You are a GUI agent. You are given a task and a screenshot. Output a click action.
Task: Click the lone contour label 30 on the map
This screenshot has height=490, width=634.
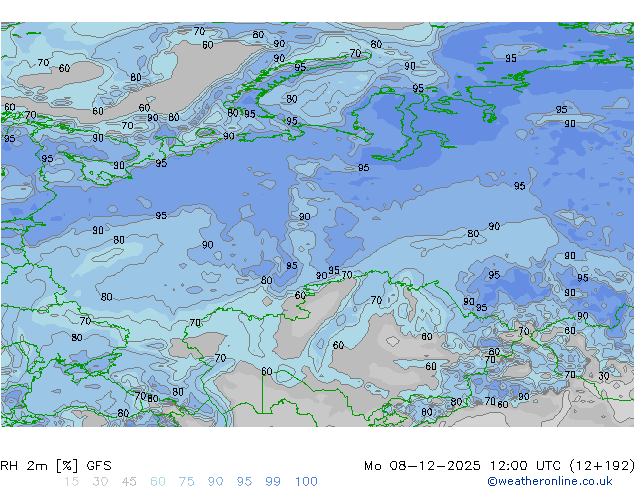[604, 376]
